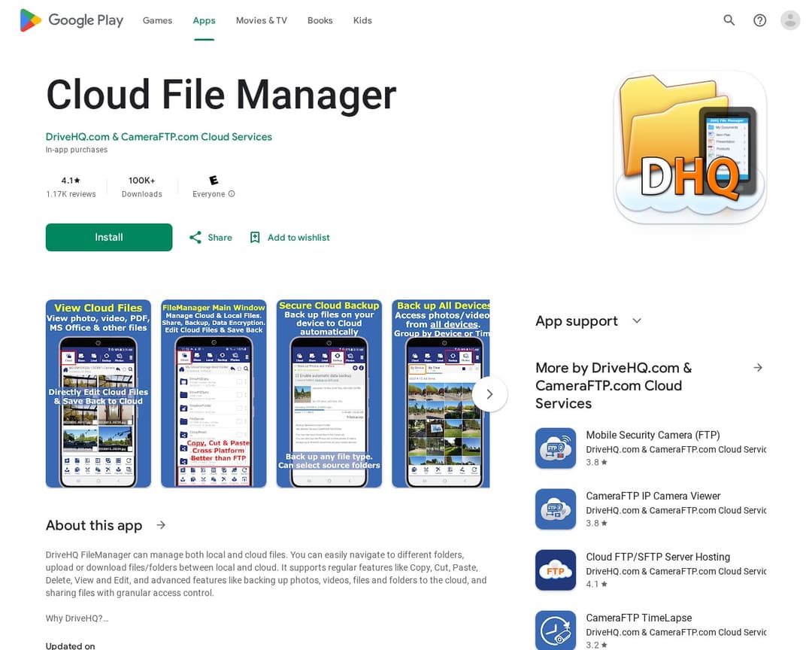Image resolution: width=812 pixels, height=650 pixels.
Task: Click the In-app purchases text
Action: click(77, 150)
